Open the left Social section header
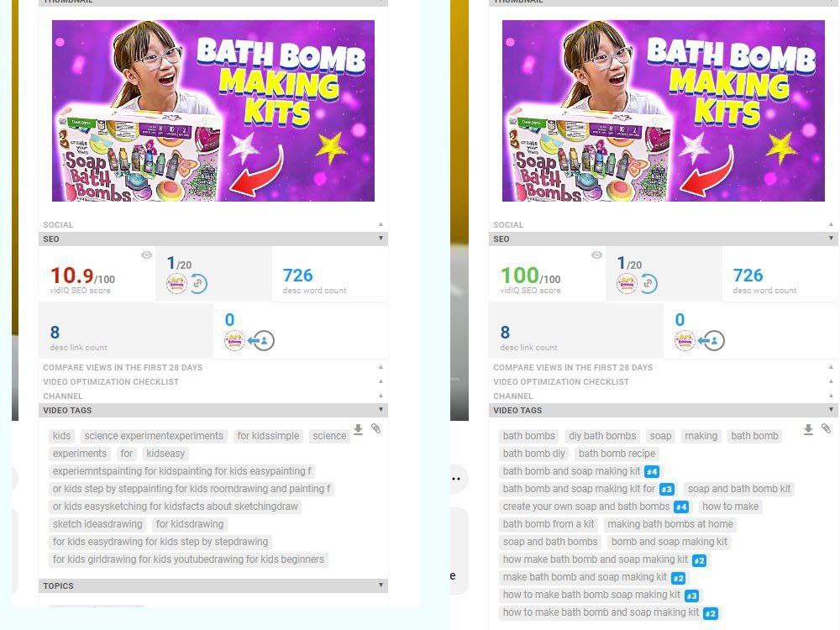840x630 pixels. pos(213,224)
